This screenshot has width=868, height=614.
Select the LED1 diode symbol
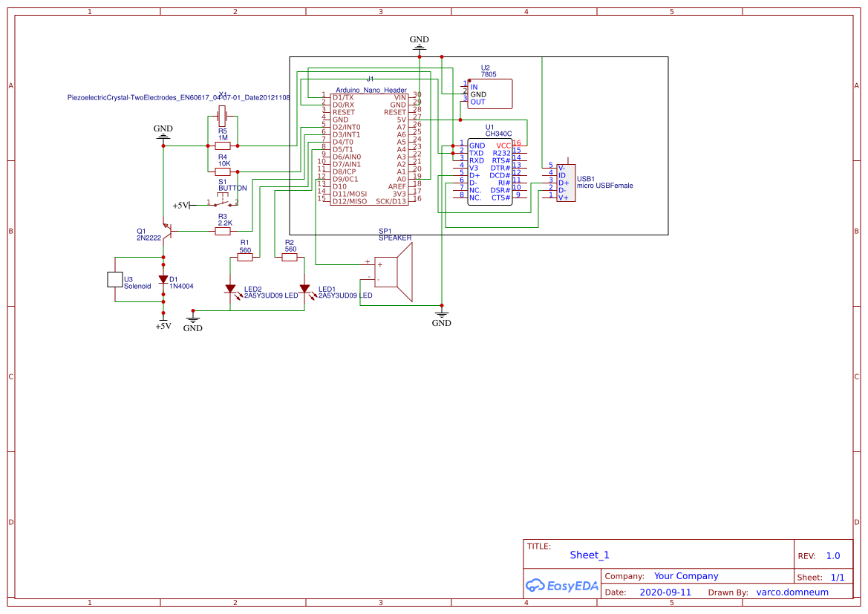pyautogui.click(x=304, y=289)
